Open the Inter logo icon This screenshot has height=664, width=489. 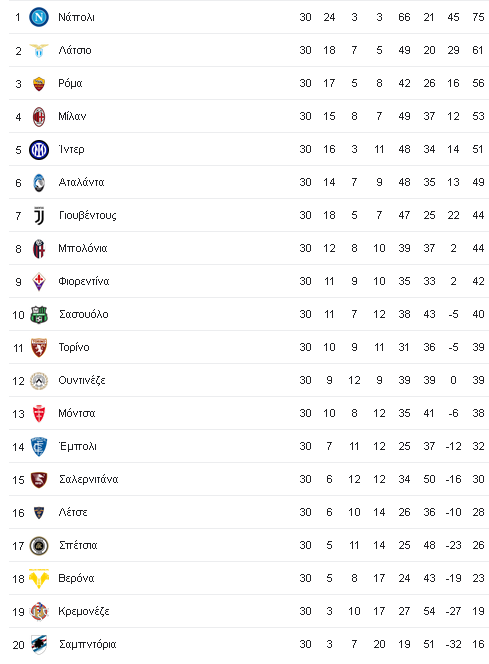point(39,149)
